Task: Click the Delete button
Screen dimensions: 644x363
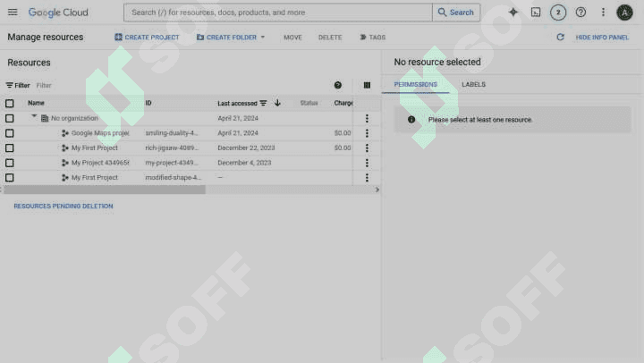Action: [330, 37]
